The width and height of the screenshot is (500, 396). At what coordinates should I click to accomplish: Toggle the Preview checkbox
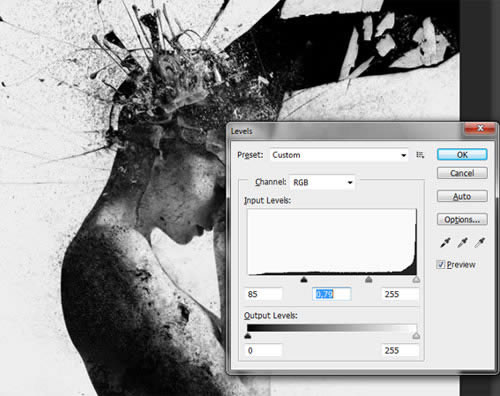[x=441, y=265]
